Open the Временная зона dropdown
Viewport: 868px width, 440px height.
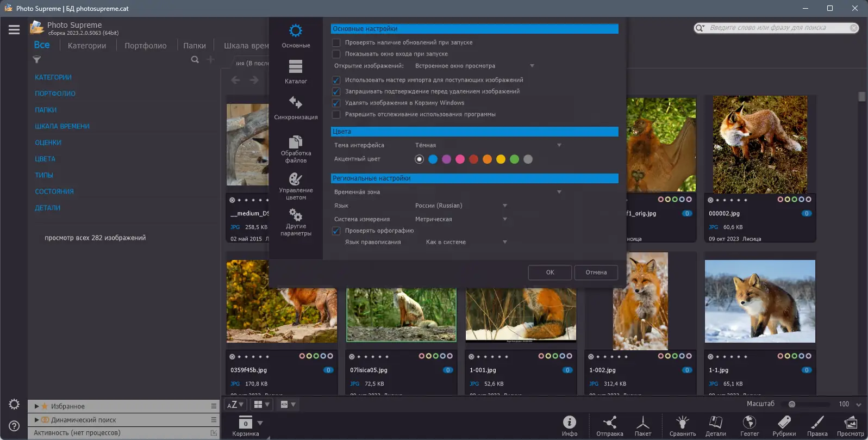(x=488, y=192)
